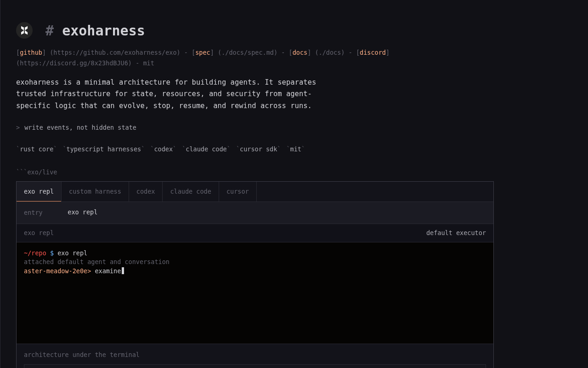Switch to the cursor tab
The width and height of the screenshot is (588, 368).
(237, 191)
